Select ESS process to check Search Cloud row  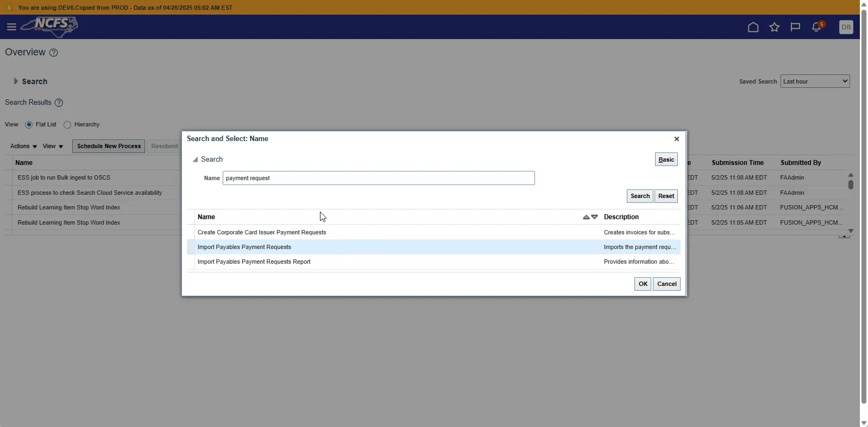[x=90, y=193]
